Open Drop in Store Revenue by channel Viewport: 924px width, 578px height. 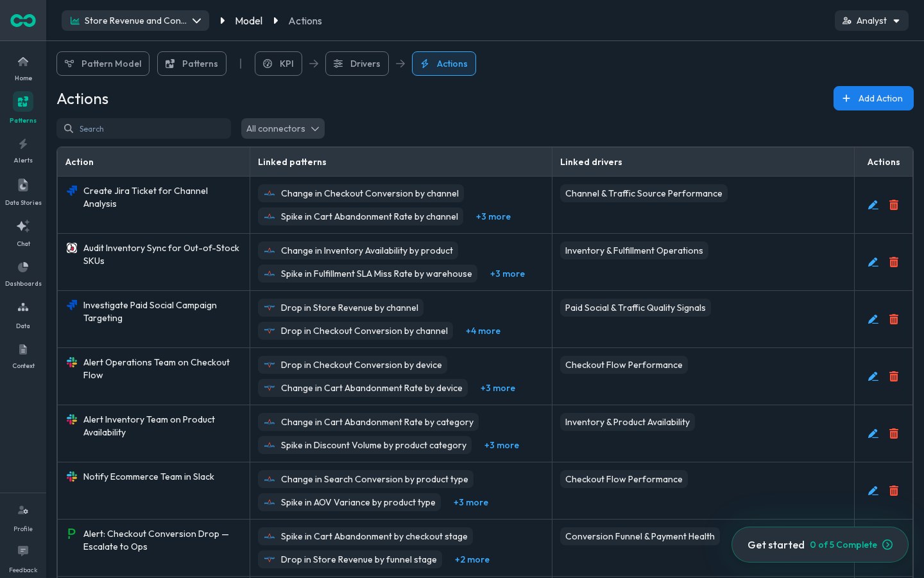click(341, 308)
